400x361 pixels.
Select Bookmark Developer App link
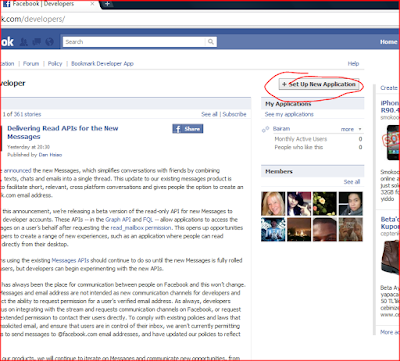pyautogui.click(x=102, y=64)
